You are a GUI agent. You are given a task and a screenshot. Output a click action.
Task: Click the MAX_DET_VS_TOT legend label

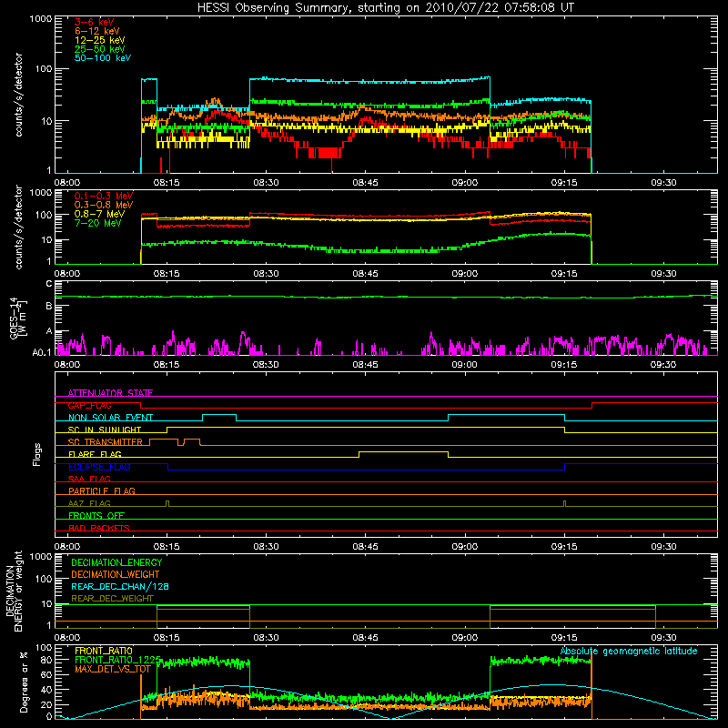(x=112, y=669)
